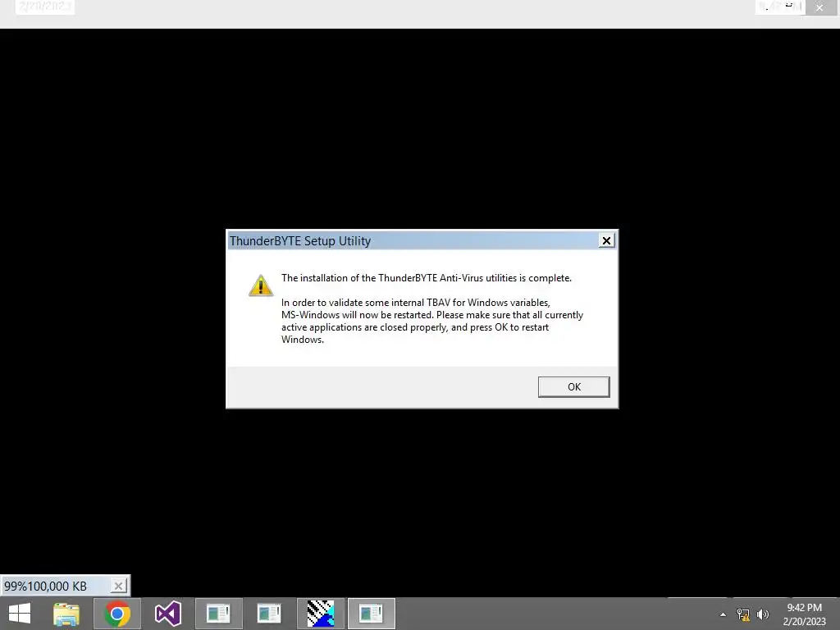Open Visual Studio from the taskbar
The height and width of the screenshot is (630, 840).
click(x=167, y=614)
